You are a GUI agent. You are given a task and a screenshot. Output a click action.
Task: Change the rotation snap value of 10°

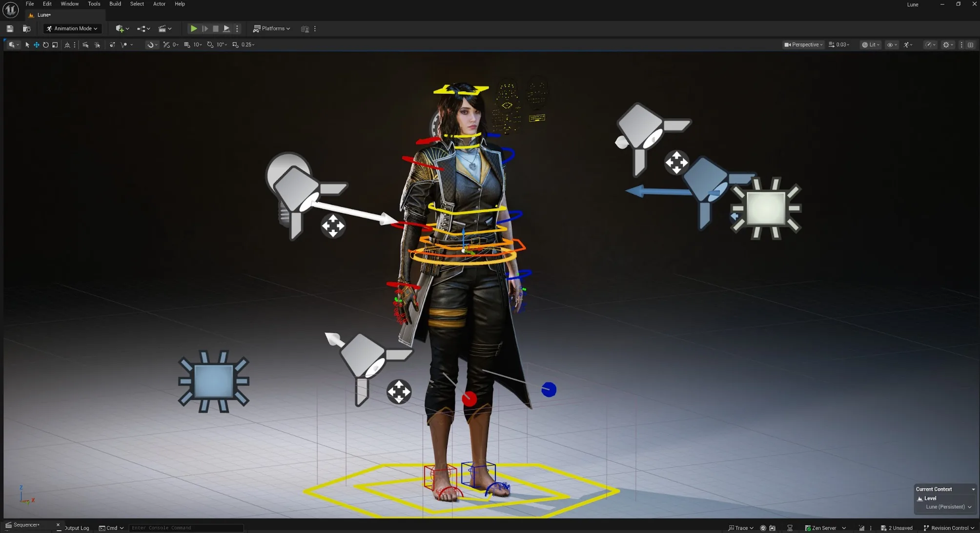tap(222, 45)
